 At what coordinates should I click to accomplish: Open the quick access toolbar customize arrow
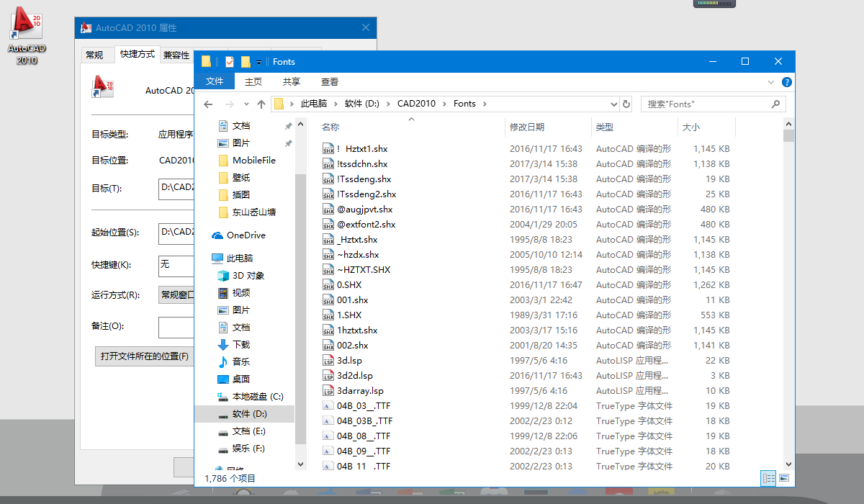(258, 63)
